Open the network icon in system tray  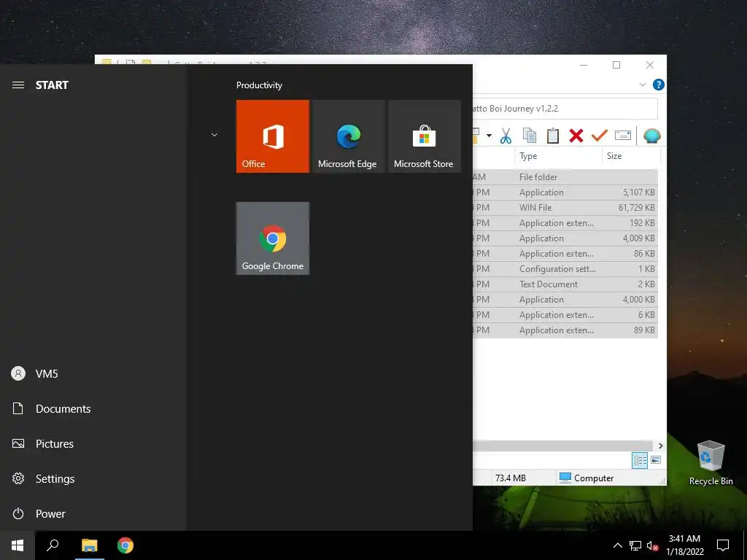tap(635, 545)
